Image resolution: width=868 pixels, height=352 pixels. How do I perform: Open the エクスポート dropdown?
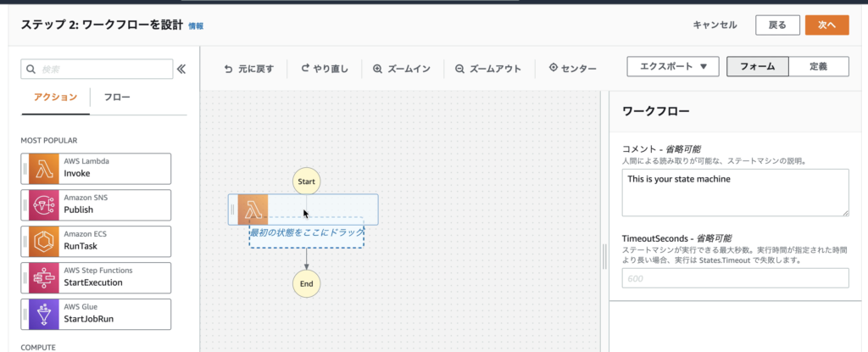tap(672, 66)
